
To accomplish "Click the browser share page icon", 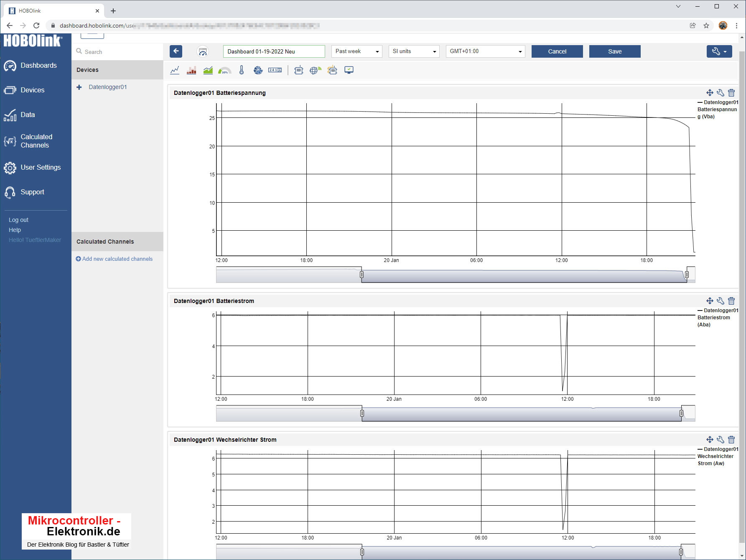I will [693, 25].
